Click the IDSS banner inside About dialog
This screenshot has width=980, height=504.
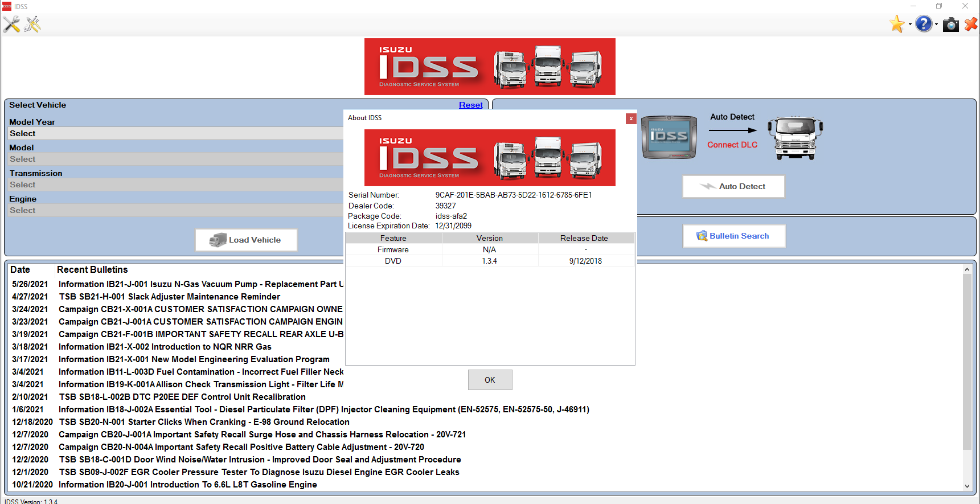coord(490,158)
